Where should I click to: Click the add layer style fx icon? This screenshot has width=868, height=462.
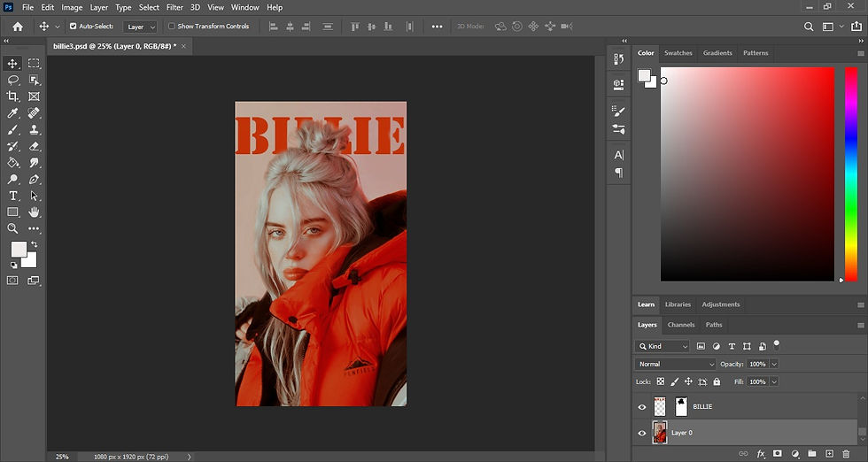[x=760, y=454]
